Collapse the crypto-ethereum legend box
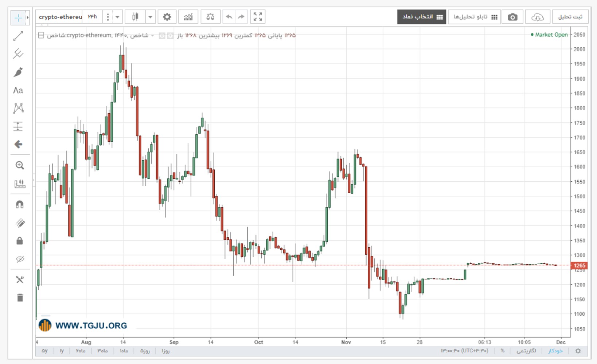Image resolution: width=597 pixels, height=364 pixels. pyautogui.click(x=41, y=35)
